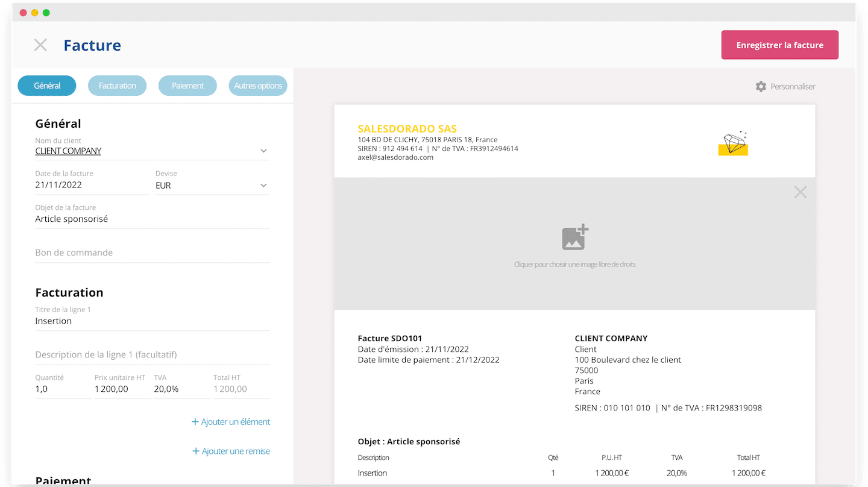The image size is (868, 487).
Task: Click the Date limite de paiement line
Action: point(429,360)
